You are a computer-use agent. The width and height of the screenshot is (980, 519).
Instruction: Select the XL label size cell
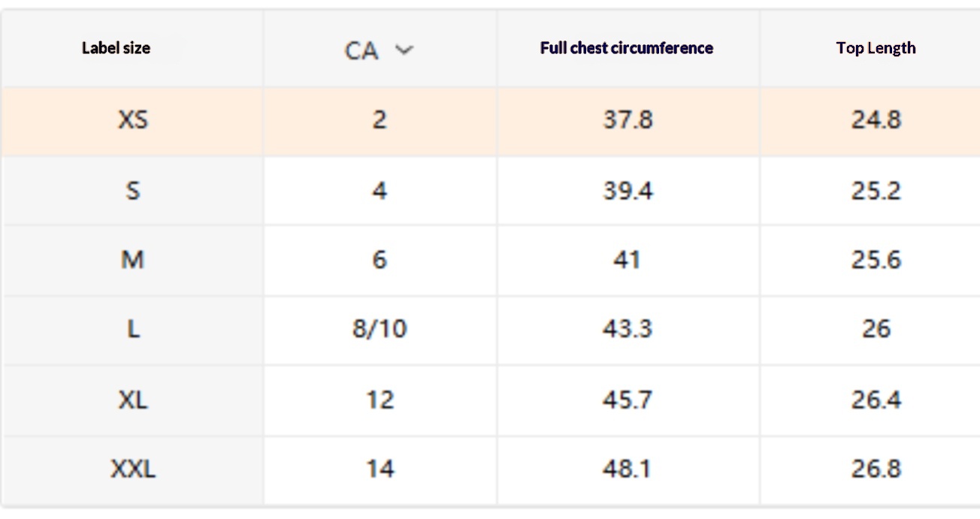[x=133, y=400]
